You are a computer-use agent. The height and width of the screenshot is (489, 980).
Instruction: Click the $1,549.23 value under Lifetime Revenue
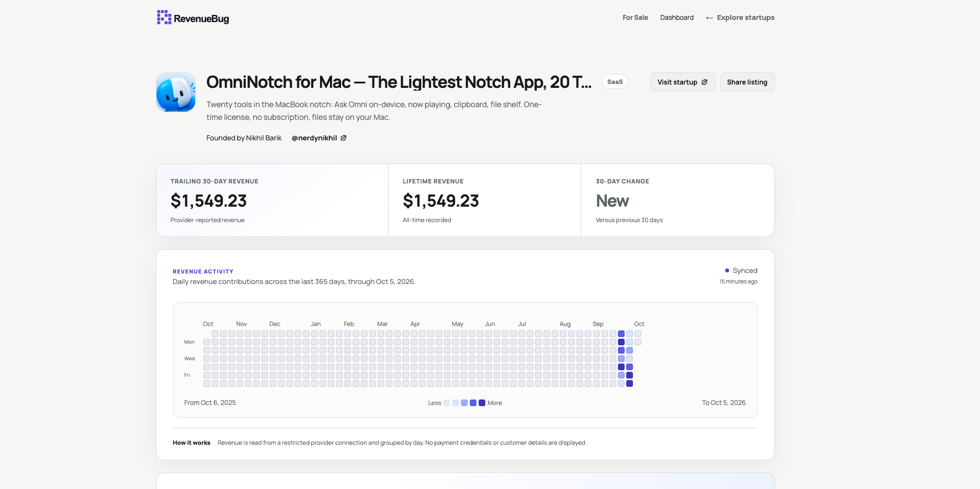tap(441, 201)
